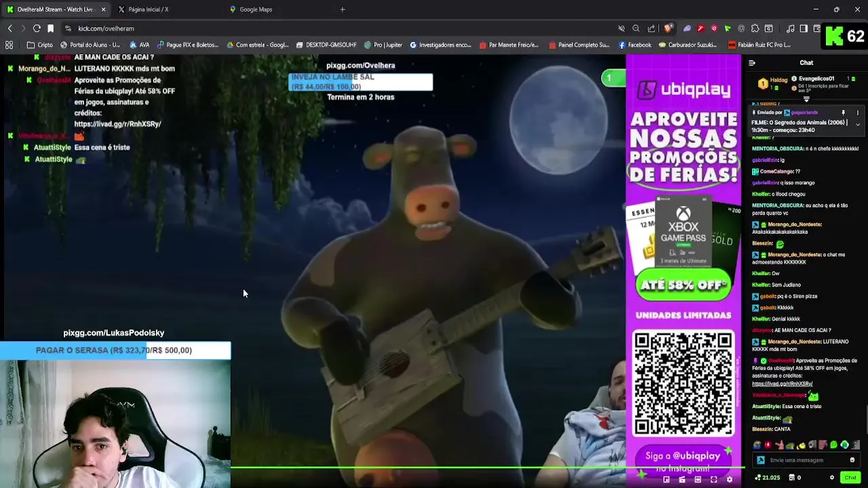
Task: Collapse the chat panel with arrow icon
Action: tap(751, 63)
